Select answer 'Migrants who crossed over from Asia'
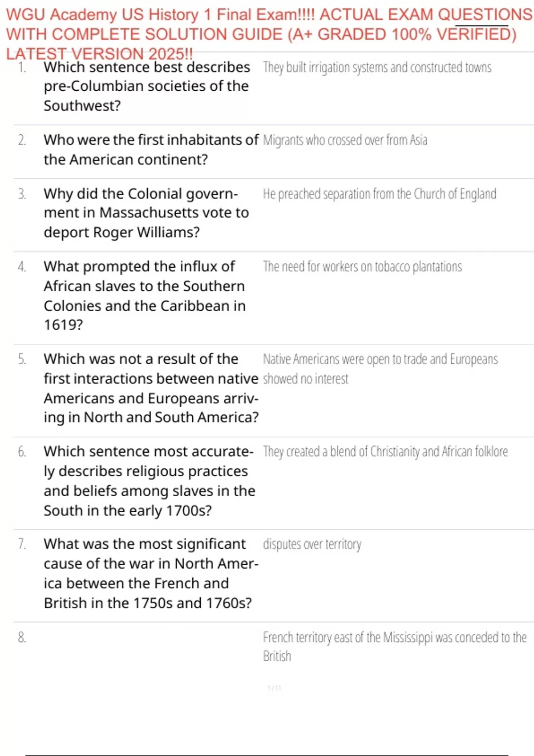This screenshot has width=534, height=756. tap(345, 140)
